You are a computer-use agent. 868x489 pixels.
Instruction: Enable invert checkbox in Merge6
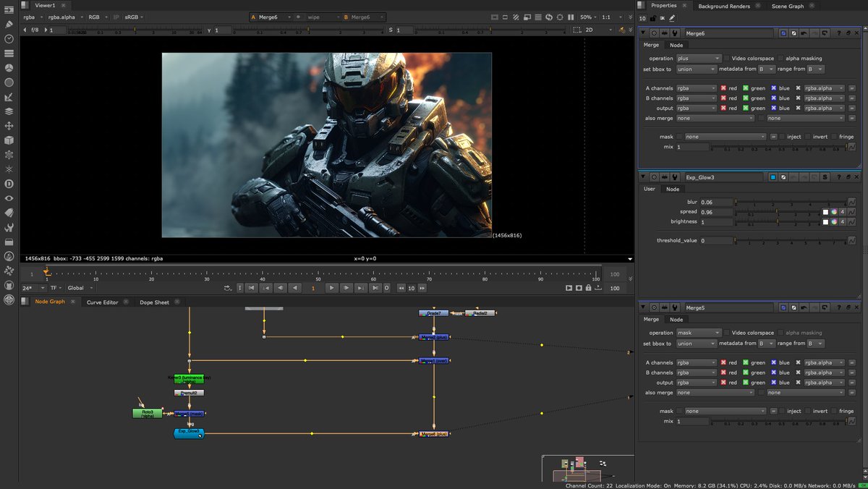(x=808, y=137)
